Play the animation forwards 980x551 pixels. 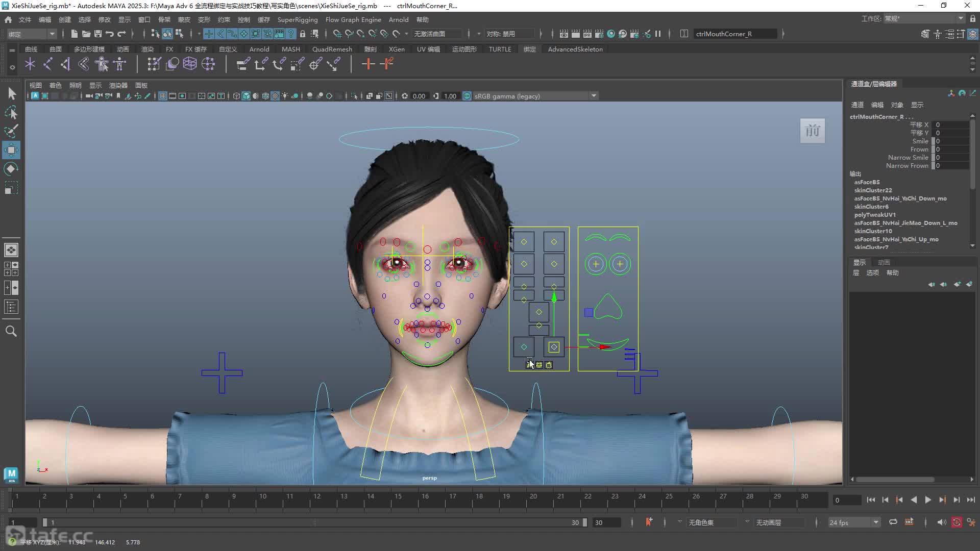coord(928,500)
